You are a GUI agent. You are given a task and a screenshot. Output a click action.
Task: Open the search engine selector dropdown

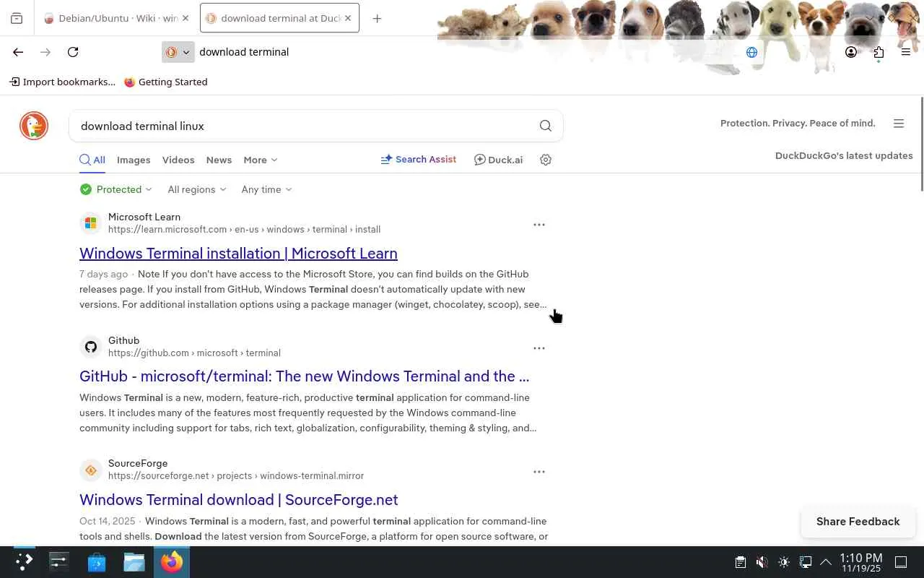click(178, 52)
